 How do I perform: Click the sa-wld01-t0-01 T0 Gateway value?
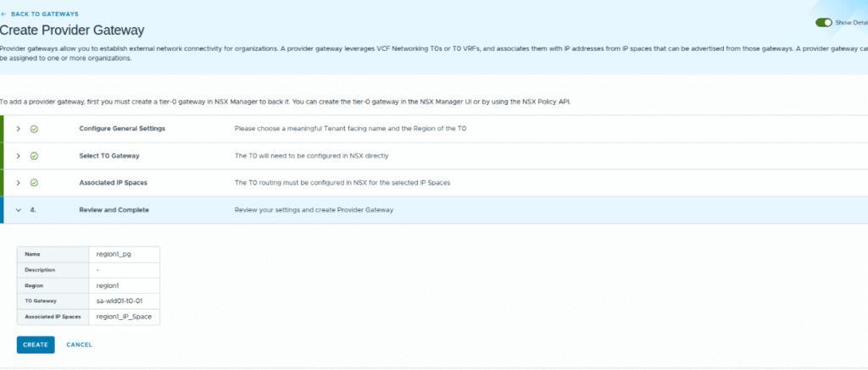coord(120,301)
